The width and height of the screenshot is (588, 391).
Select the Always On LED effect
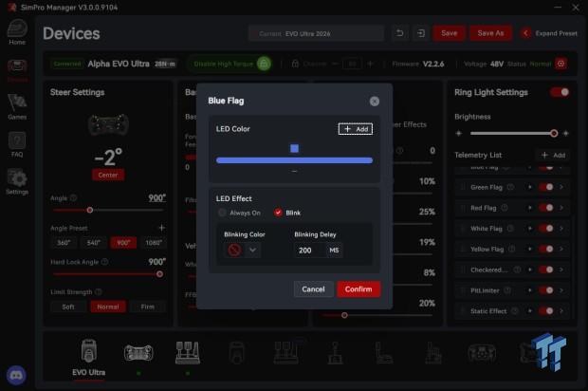point(222,213)
